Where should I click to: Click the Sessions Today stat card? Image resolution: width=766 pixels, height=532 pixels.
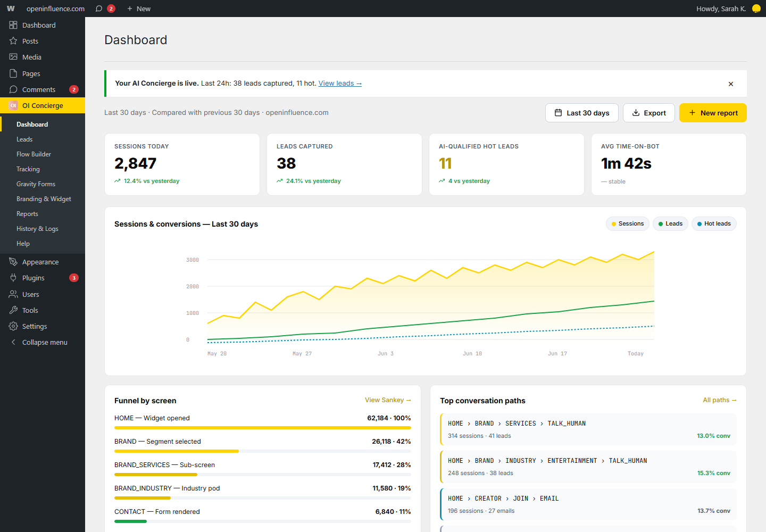[182, 164]
